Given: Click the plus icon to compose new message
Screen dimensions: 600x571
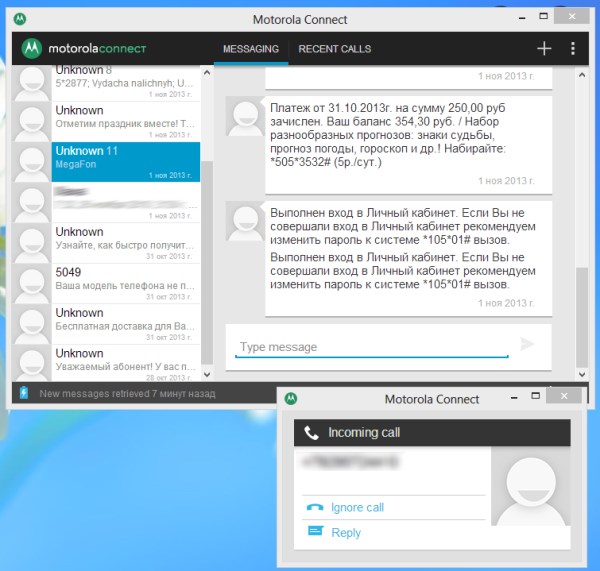Looking at the screenshot, I should pyautogui.click(x=544, y=49).
